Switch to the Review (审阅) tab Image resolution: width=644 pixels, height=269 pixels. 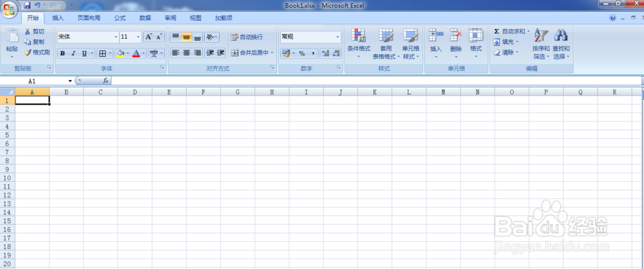[171, 18]
